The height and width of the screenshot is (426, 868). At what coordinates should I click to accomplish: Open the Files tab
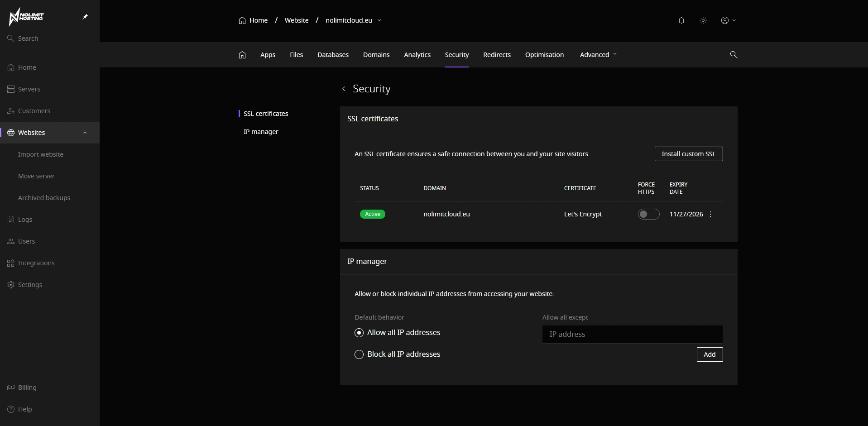296,55
